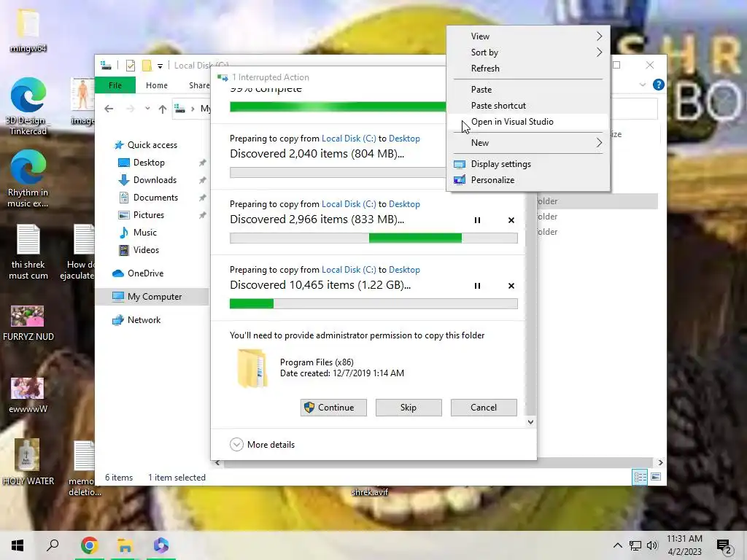Select the shrek.avif file on desktop
The height and width of the screenshot is (560, 747).
point(370,492)
